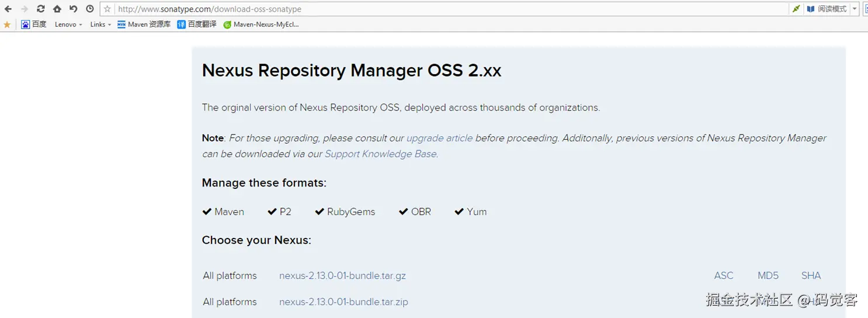Image resolution: width=868 pixels, height=318 pixels.
Task: Open the Maven 资源库 bookmark
Action: point(144,25)
